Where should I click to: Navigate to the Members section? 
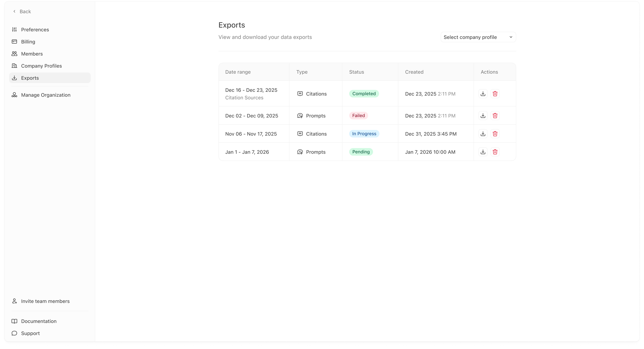pos(32,54)
